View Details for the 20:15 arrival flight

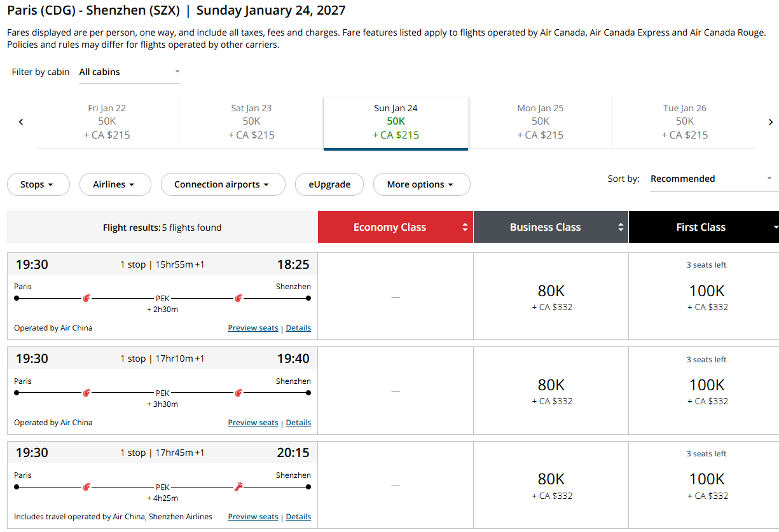[298, 517]
